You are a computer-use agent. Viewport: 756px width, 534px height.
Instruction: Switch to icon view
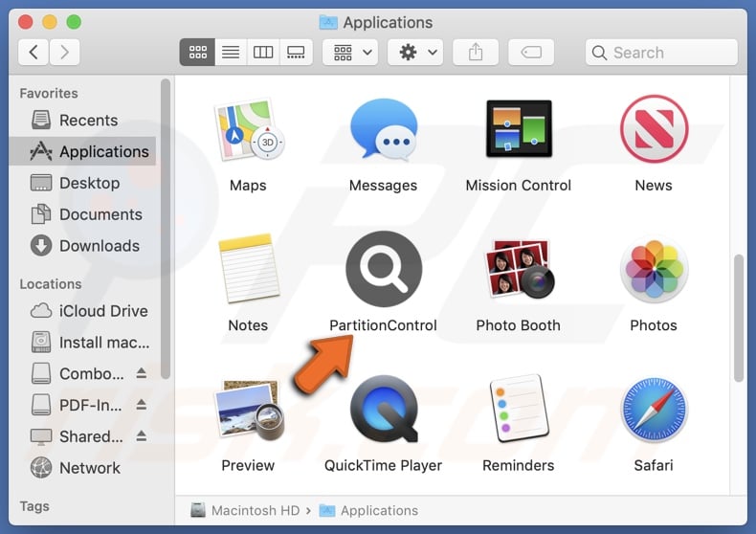[198, 52]
